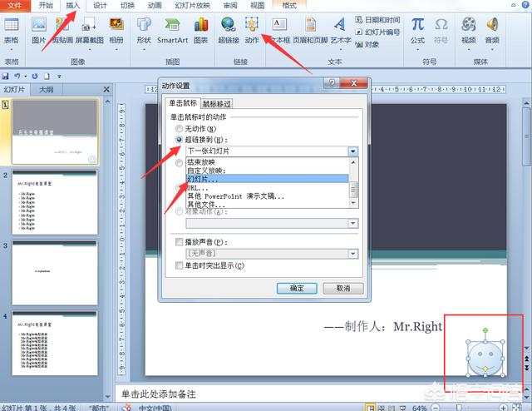This screenshot has width=532, height=411.
Task: Select the 无动作 radio option
Action: click(x=179, y=129)
